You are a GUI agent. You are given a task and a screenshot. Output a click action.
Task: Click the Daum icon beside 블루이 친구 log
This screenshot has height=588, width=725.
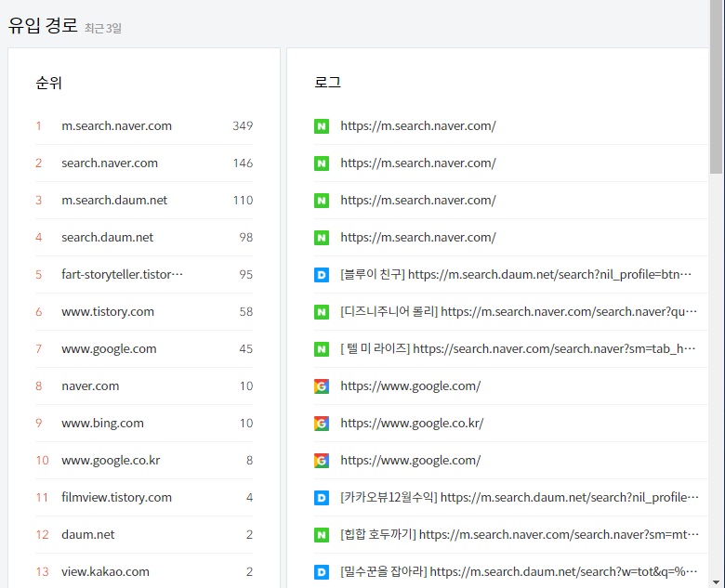[322, 275]
